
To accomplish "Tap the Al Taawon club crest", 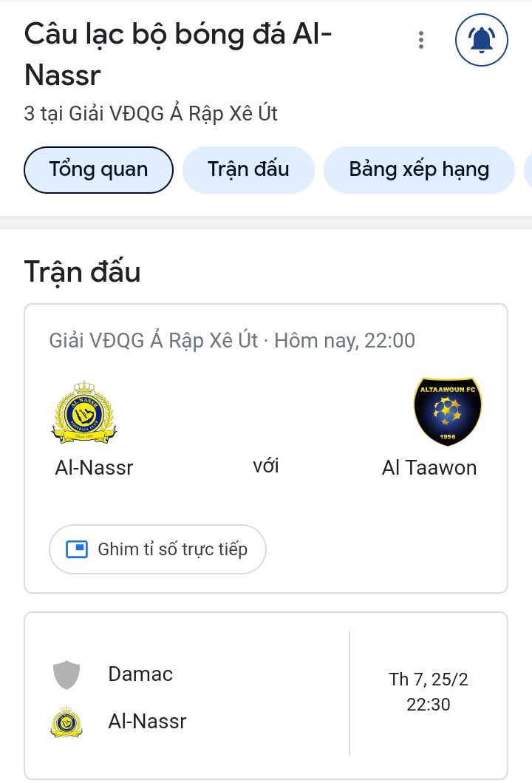I will click(448, 411).
